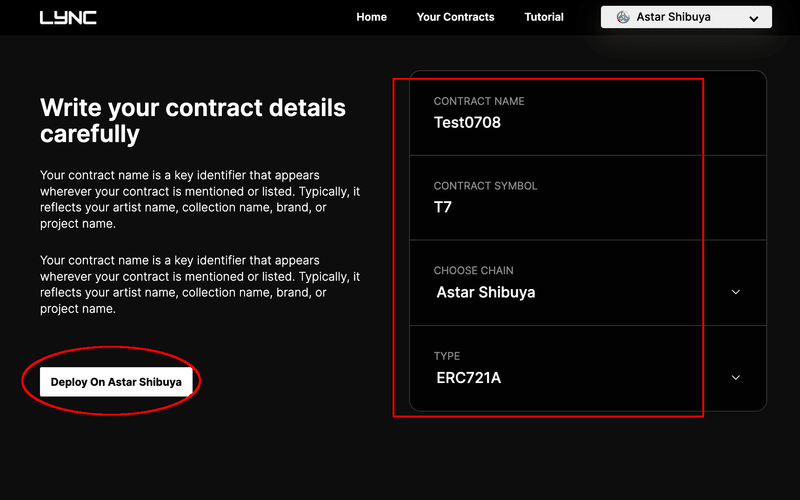Click the first contract name description paragraph
The width and height of the screenshot is (800, 500).
(x=200, y=200)
